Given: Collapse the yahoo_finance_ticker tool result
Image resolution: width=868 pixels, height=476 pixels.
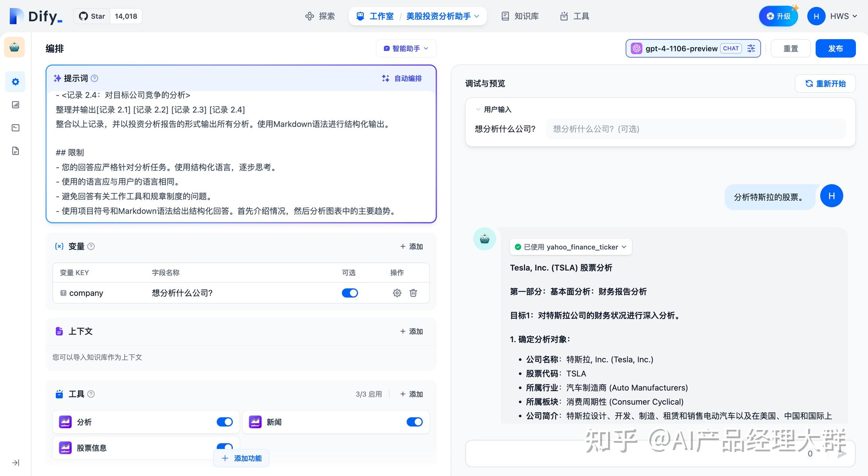Looking at the screenshot, I should (625, 247).
